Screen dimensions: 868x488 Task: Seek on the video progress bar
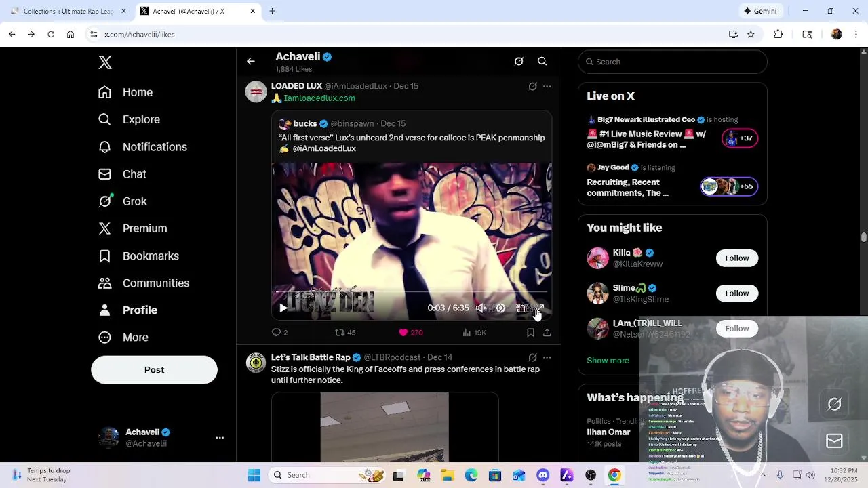(412, 291)
